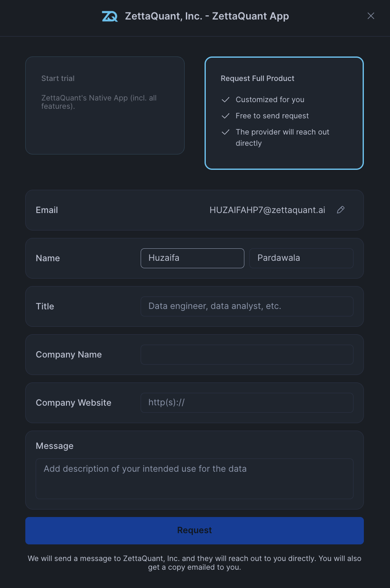Click the Message description textarea
This screenshot has height=588, width=390.
(x=195, y=478)
